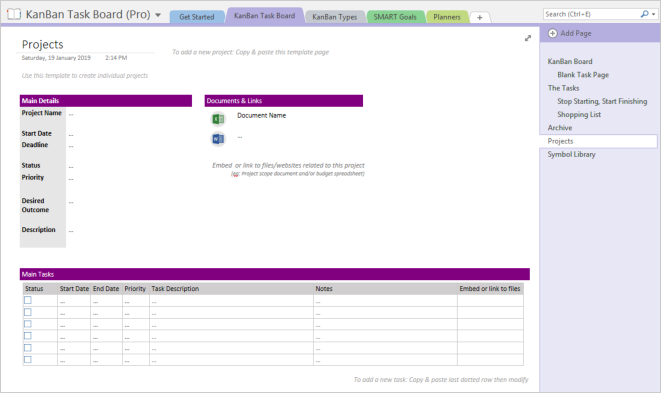Click the Status label in Main Details
Screen dimensions: 661x393
pos(31,165)
